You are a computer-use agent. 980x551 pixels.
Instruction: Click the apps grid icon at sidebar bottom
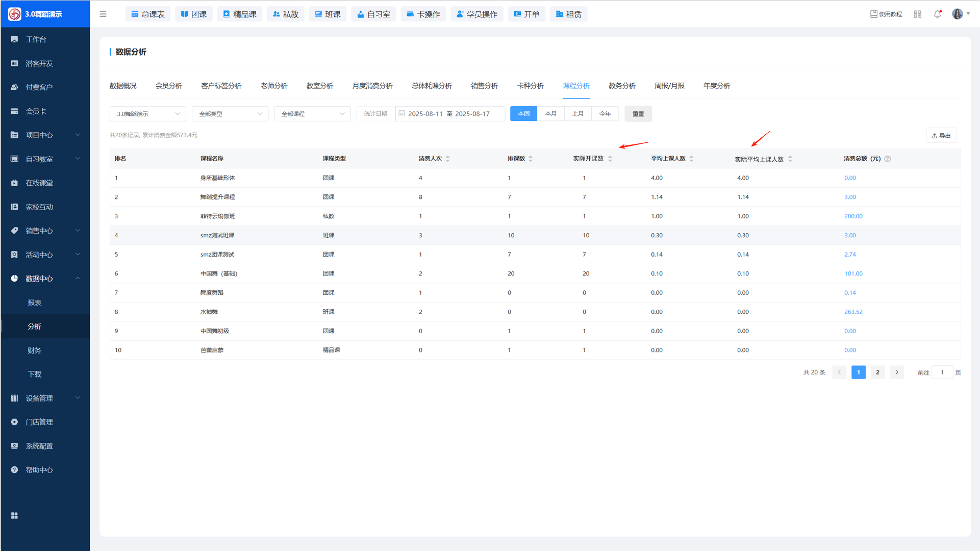(x=14, y=516)
